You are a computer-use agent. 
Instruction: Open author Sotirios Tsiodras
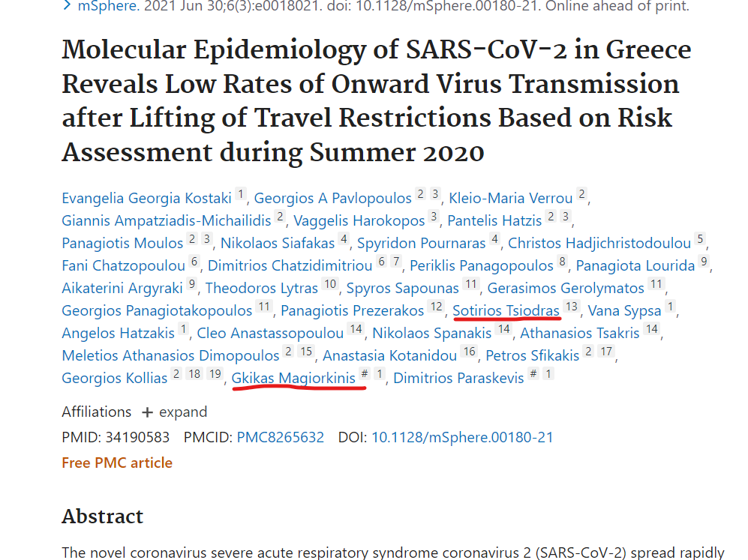point(506,311)
